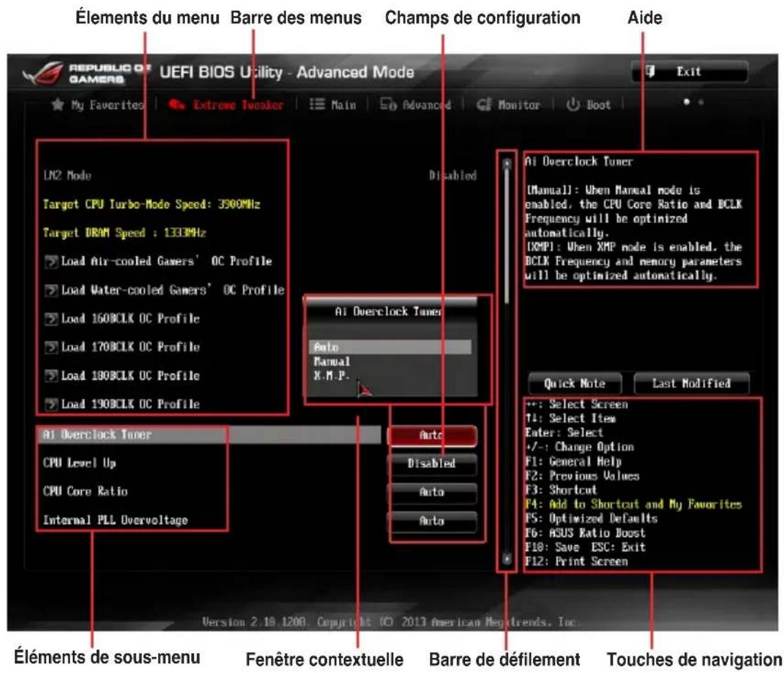Open the CPU Level Up Disabled dropdown
The image size is (784, 673).
click(432, 464)
